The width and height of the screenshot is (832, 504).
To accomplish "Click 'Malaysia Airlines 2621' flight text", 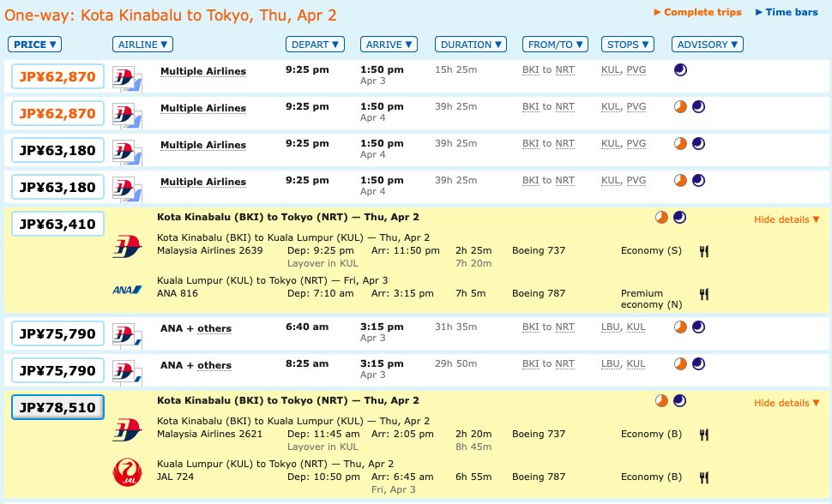I will (209, 434).
